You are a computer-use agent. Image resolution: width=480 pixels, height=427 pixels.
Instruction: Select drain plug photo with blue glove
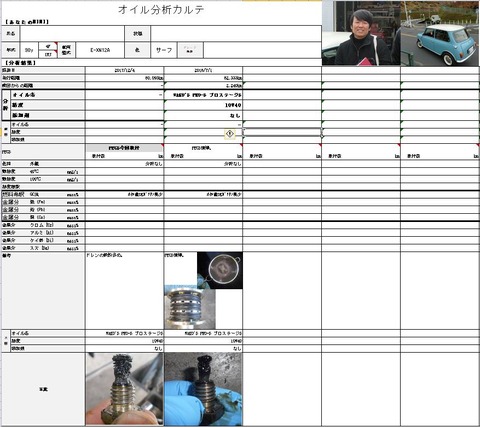pyautogui.click(x=204, y=389)
